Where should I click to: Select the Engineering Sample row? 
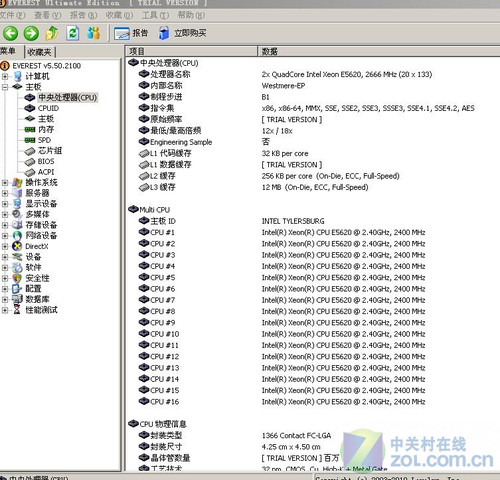[313, 142]
